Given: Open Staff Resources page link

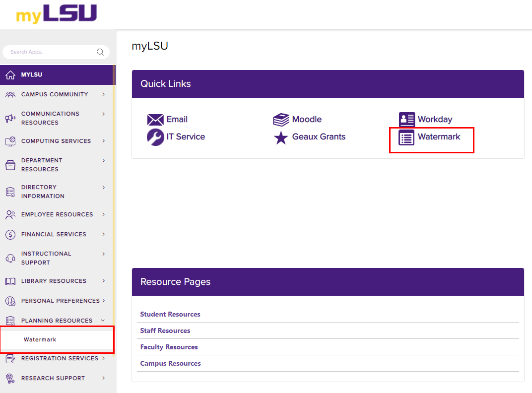Looking at the screenshot, I should tap(165, 330).
